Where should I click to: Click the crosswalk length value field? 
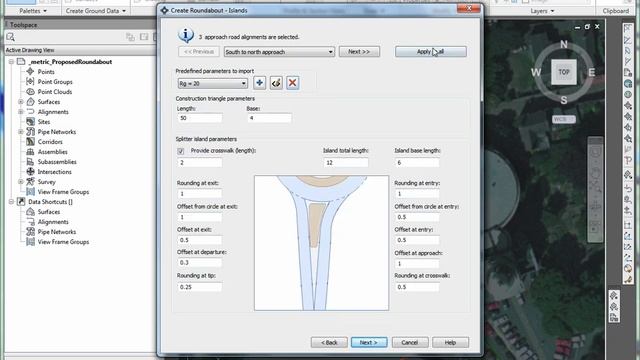200,162
